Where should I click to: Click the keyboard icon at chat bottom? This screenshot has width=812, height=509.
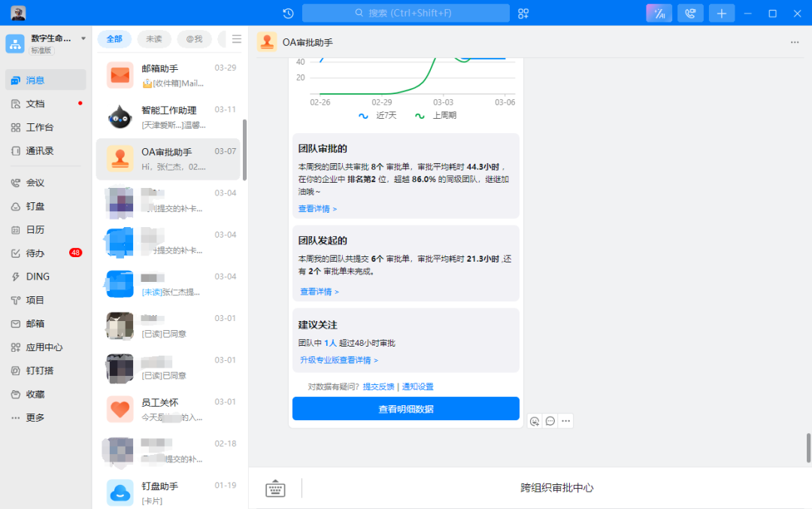(275, 489)
